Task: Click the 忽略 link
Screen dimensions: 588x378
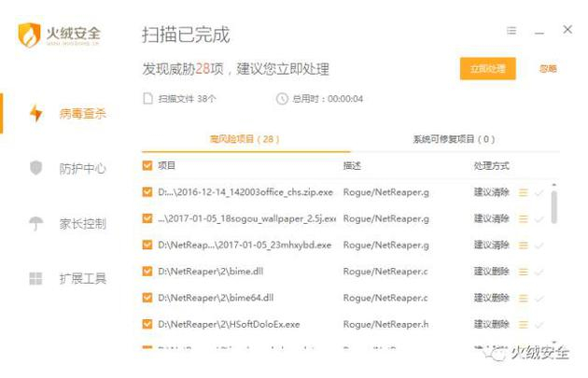Action: pos(548,69)
